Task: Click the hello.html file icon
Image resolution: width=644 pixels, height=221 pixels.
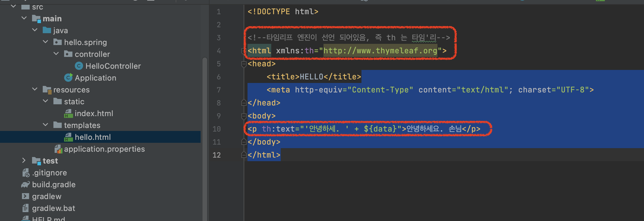Action: (69, 137)
